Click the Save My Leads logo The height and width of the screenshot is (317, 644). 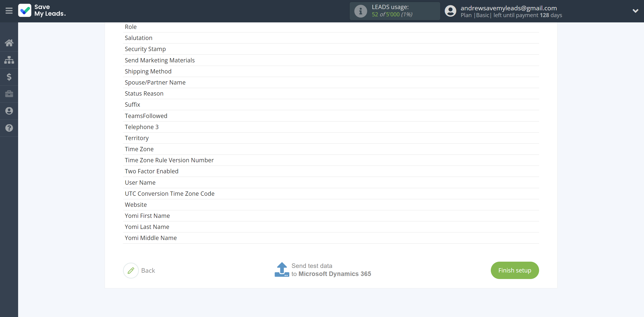point(42,11)
